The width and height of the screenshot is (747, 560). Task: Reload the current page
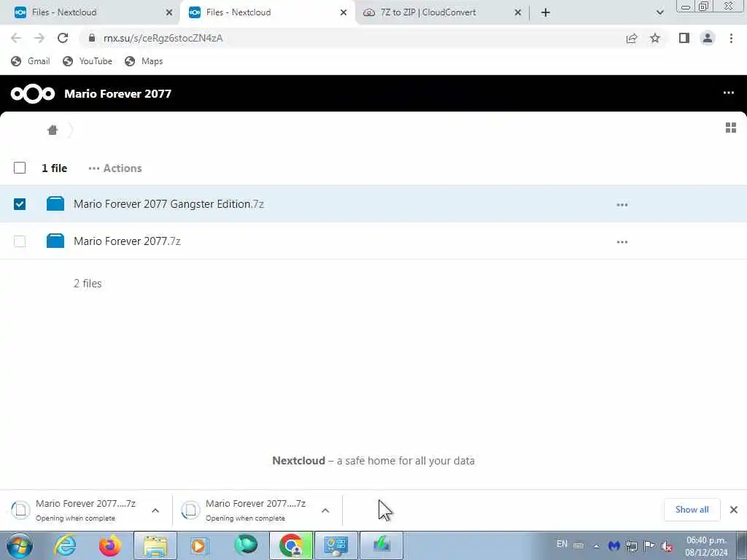click(63, 38)
